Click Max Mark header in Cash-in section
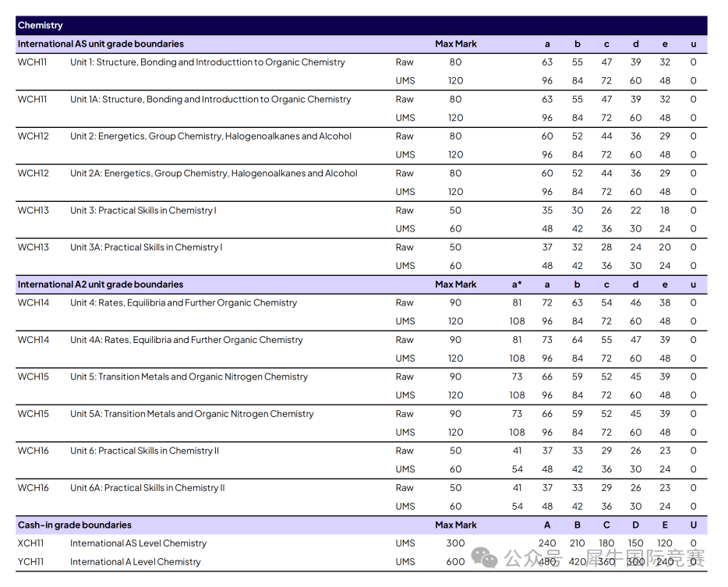 click(x=455, y=525)
